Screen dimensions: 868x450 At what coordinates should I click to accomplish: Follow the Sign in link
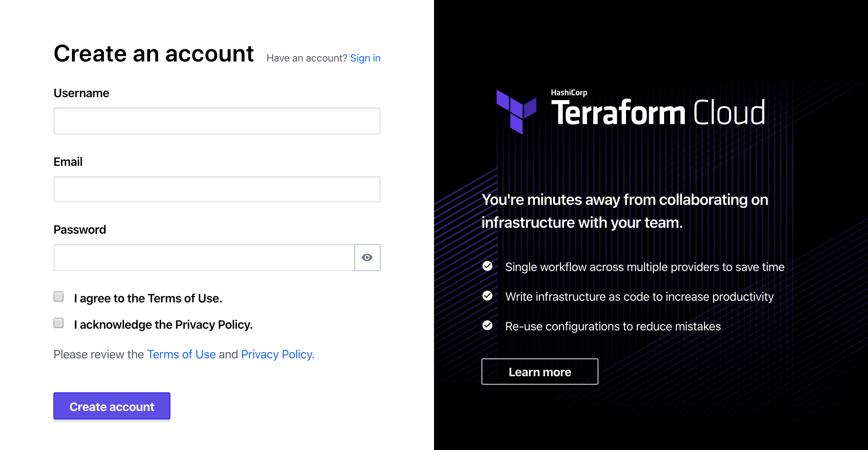[x=365, y=58]
